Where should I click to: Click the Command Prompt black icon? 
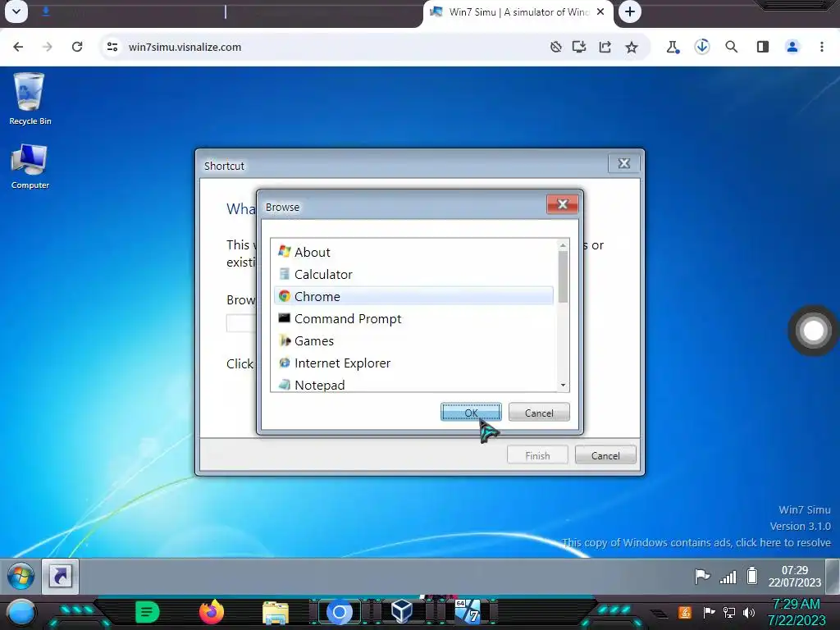[x=285, y=318]
